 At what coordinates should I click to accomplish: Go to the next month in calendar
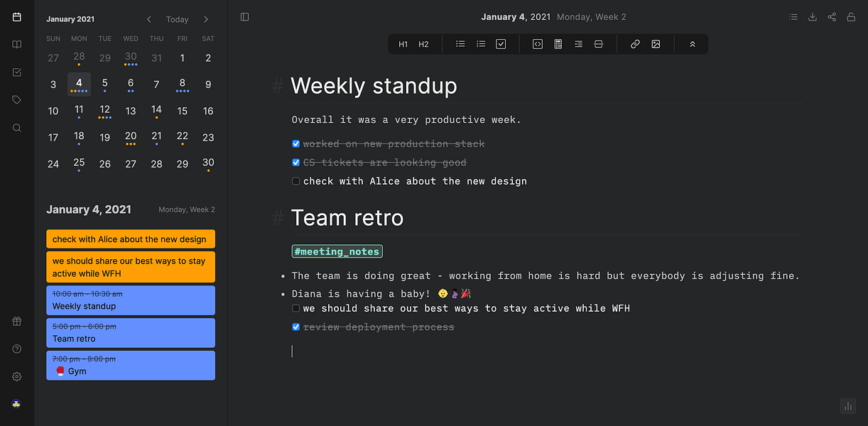coord(206,19)
